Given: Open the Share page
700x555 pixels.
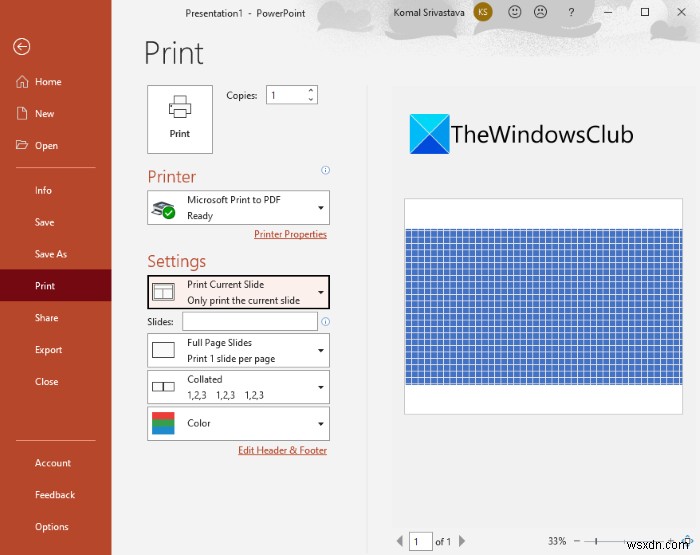Looking at the screenshot, I should (x=55, y=317).
